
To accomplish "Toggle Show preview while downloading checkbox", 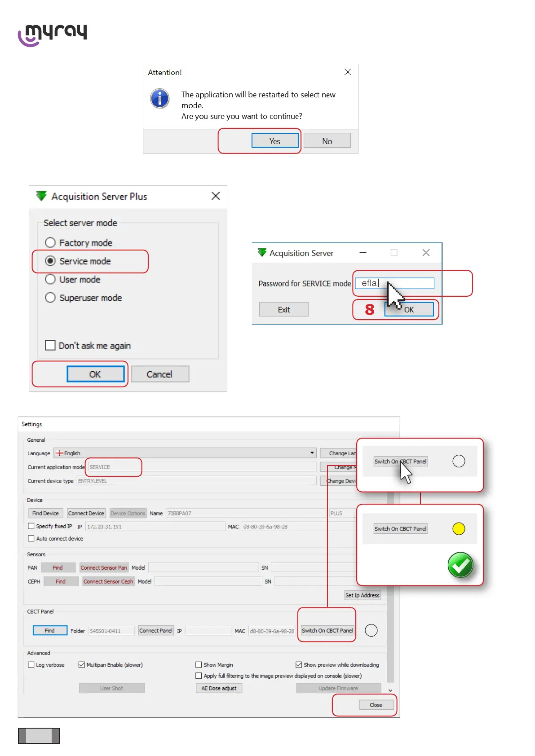I will coord(299,664).
